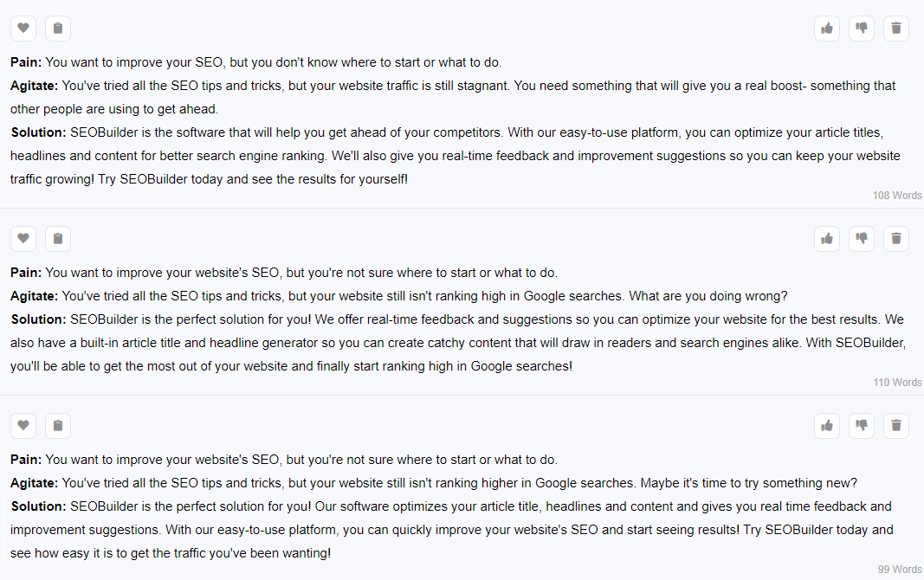Image resolution: width=924 pixels, height=580 pixels.
Task: Thumbs down the 99-word result
Action: pyautogui.click(x=862, y=425)
